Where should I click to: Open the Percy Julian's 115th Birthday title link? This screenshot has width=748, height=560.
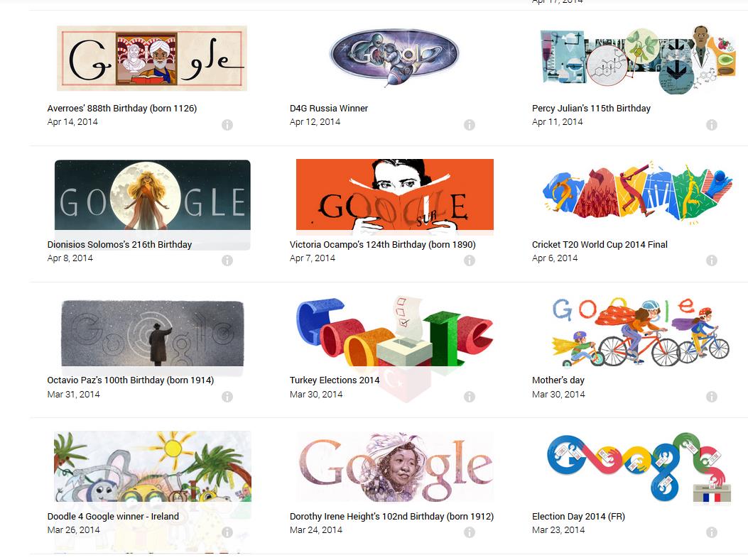(591, 108)
